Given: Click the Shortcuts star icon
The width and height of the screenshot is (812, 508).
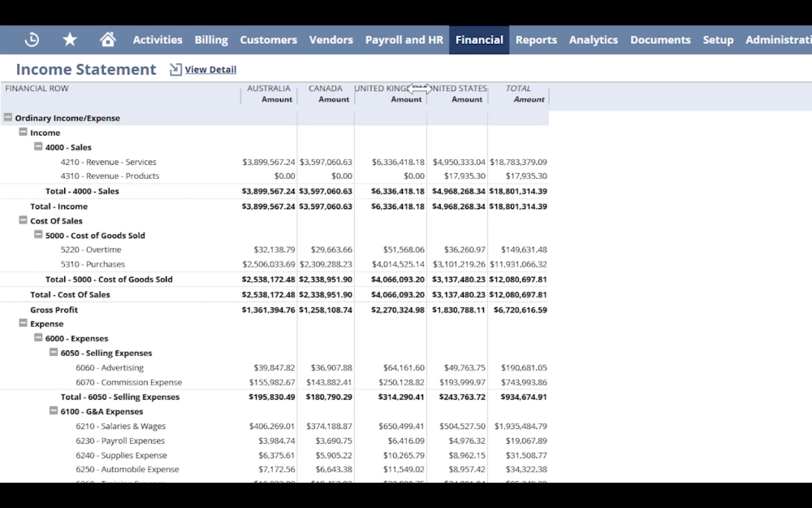Looking at the screenshot, I should pos(70,39).
